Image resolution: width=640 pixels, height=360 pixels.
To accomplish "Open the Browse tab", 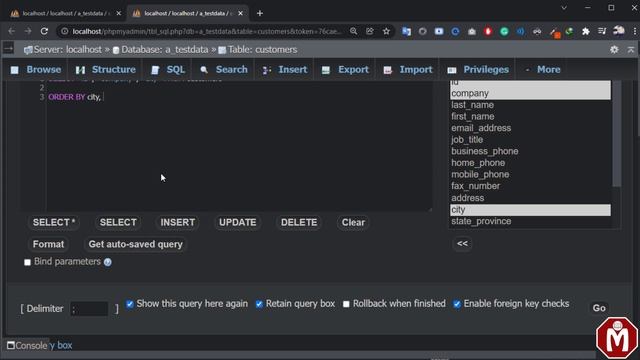I will [x=36, y=69].
